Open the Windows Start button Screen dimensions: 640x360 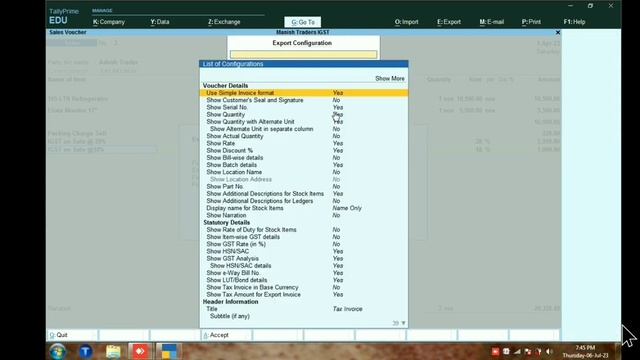pos(58,351)
